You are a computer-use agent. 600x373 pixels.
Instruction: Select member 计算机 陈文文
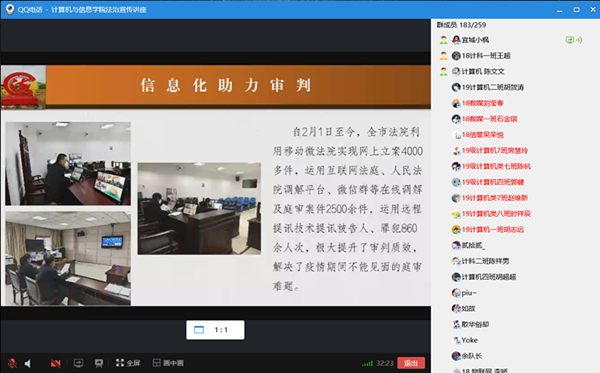[x=478, y=72]
